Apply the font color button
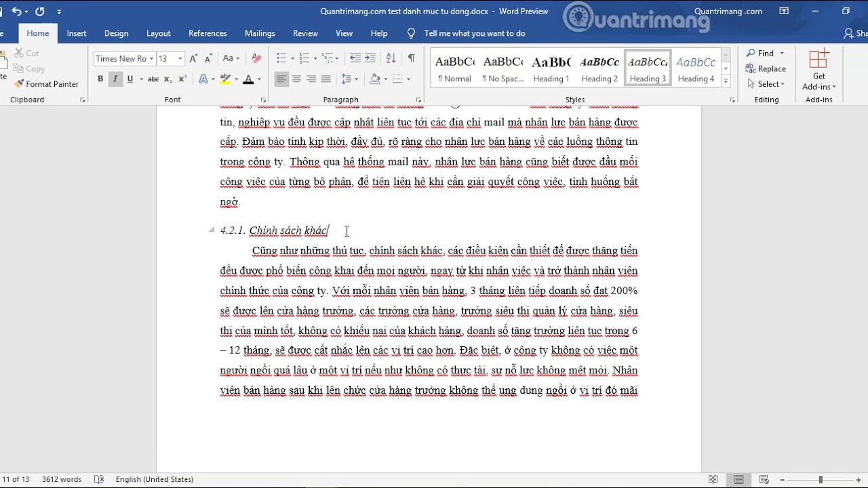Image resolution: width=868 pixels, height=488 pixels. (x=248, y=79)
